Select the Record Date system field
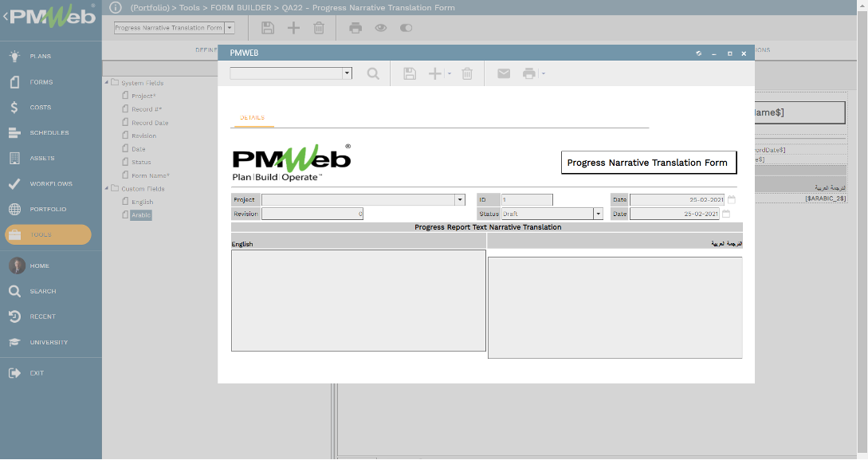The height and width of the screenshot is (460, 868). coord(150,122)
